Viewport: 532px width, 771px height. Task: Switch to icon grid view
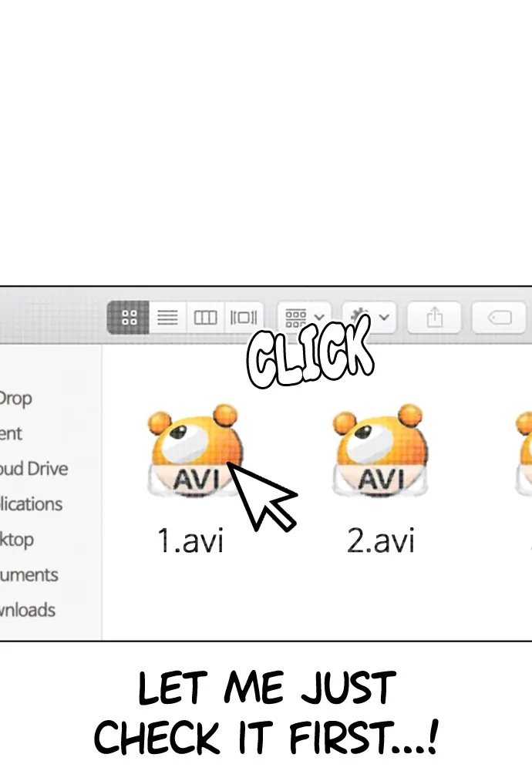(x=128, y=317)
